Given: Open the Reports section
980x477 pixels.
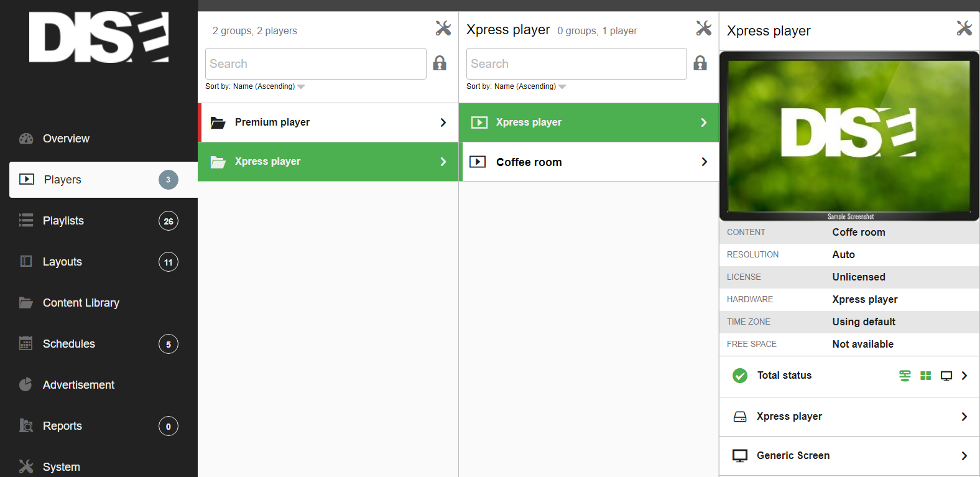Looking at the screenshot, I should (x=99, y=426).
